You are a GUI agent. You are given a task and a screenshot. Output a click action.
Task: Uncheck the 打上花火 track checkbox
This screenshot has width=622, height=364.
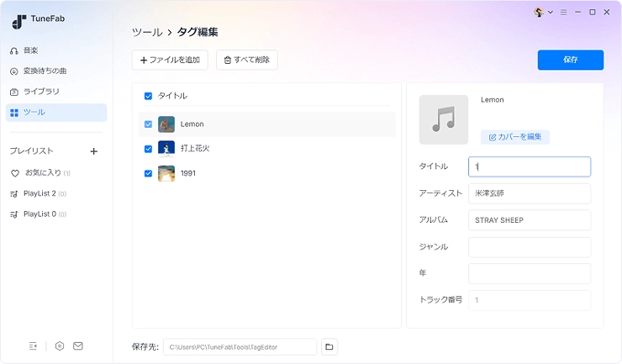149,149
